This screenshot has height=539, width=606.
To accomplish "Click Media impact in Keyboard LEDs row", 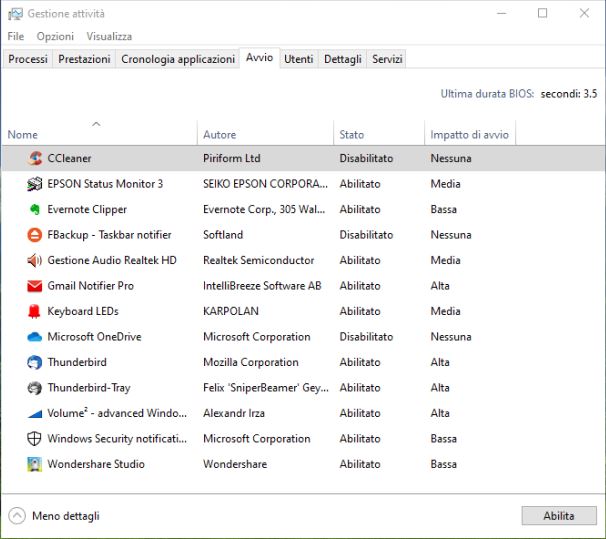I will 446,311.
